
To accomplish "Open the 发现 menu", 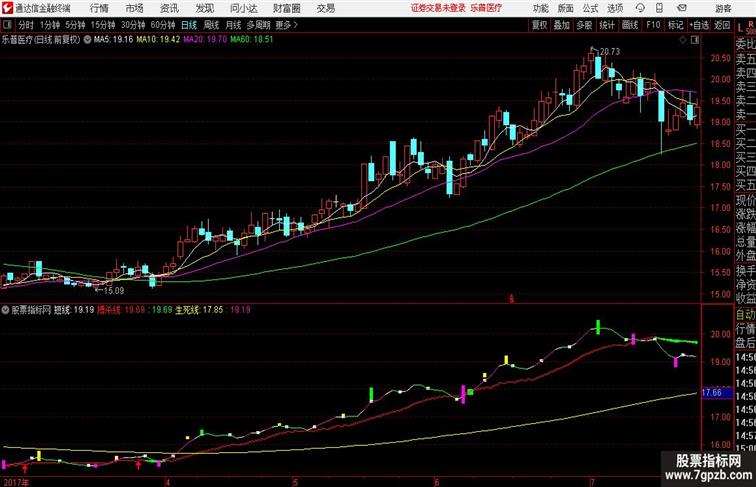I will pyautogui.click(x=204, y=8).
